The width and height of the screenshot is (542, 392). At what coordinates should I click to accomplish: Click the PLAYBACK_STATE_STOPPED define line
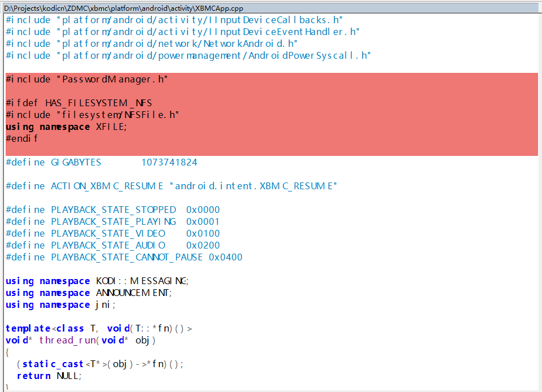pos(112,210)
